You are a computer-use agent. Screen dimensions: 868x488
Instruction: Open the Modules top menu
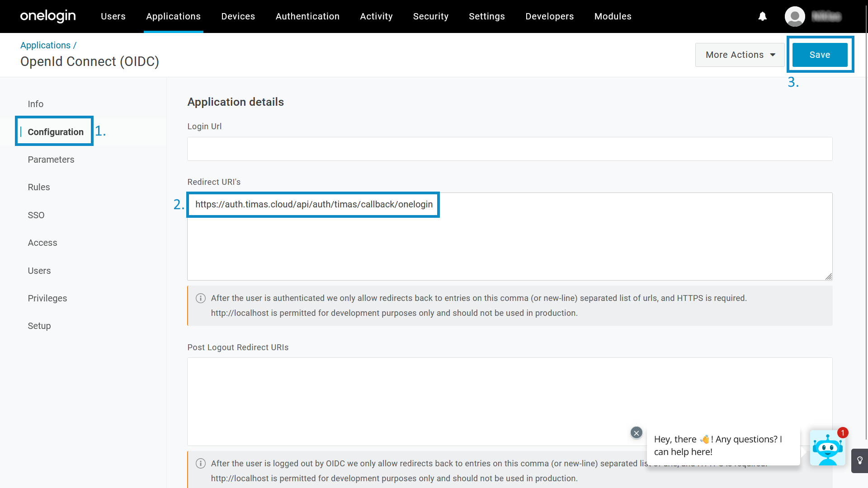pyautogui.click(x=613, y=16)
